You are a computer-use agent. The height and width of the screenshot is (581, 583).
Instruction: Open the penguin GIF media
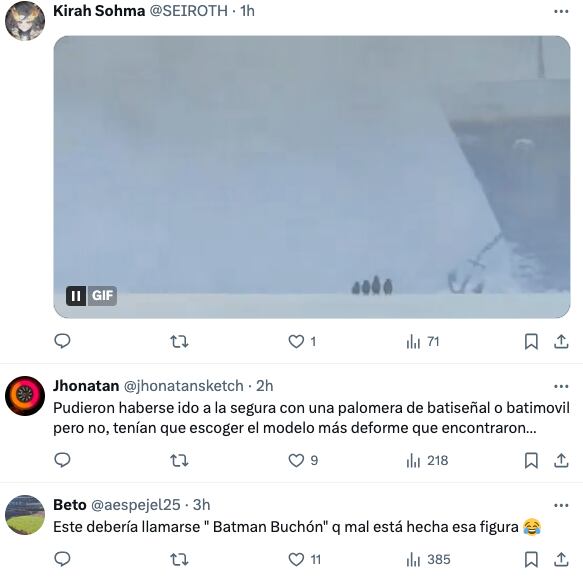click(x=312, y=177)
